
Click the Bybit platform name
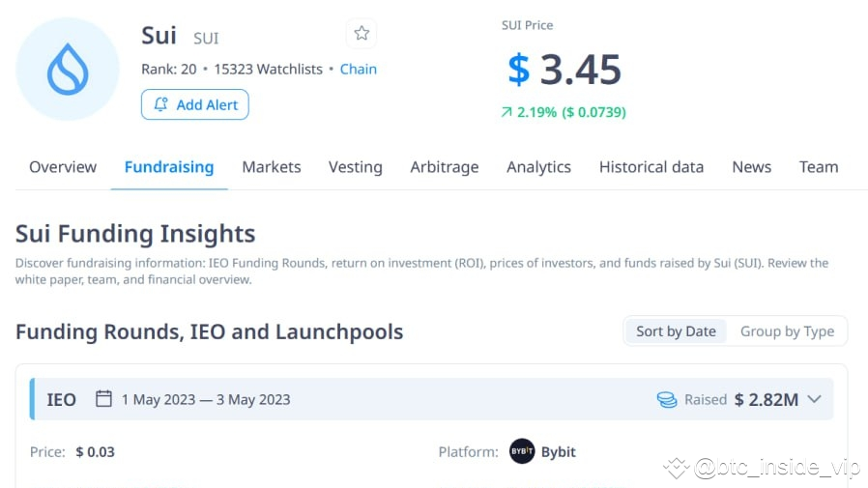559,451
